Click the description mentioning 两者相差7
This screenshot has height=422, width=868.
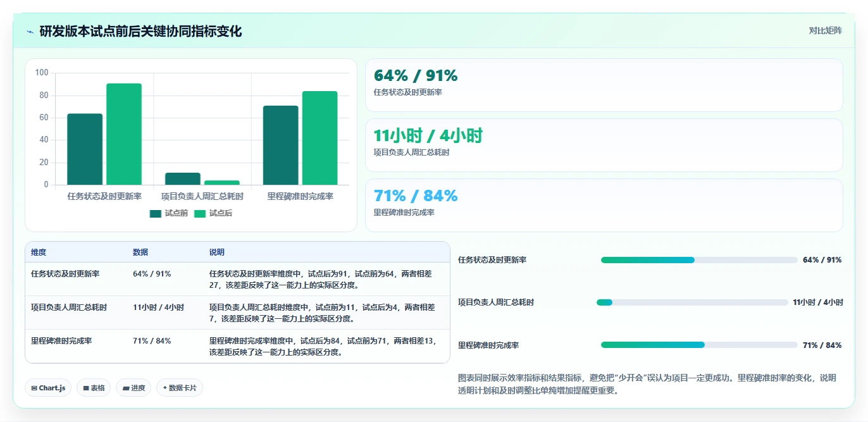pos(323,313)
